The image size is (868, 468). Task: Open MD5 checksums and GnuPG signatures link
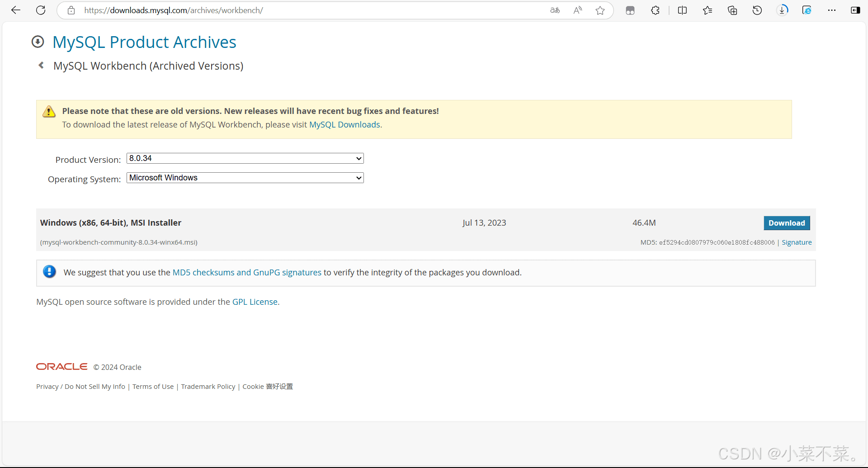tap(247, 273)
